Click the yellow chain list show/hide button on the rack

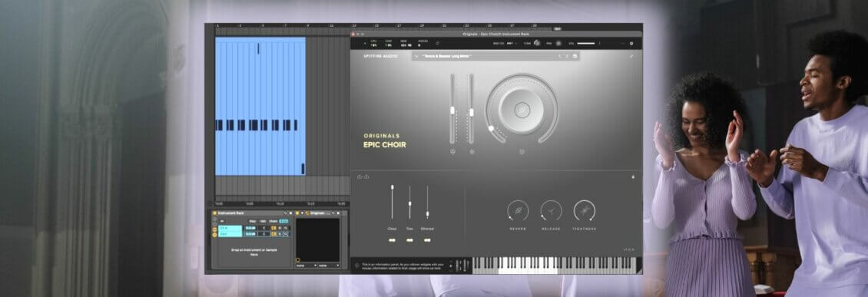click(x=215, y=235)
